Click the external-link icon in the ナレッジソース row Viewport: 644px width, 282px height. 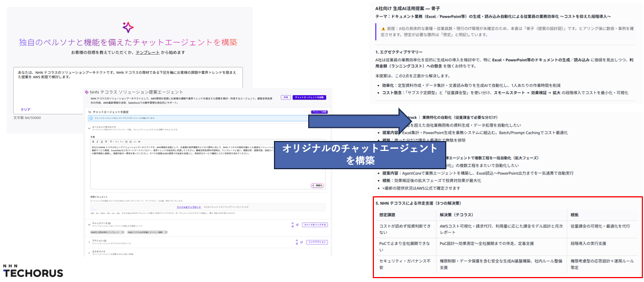tap(298, 225)
